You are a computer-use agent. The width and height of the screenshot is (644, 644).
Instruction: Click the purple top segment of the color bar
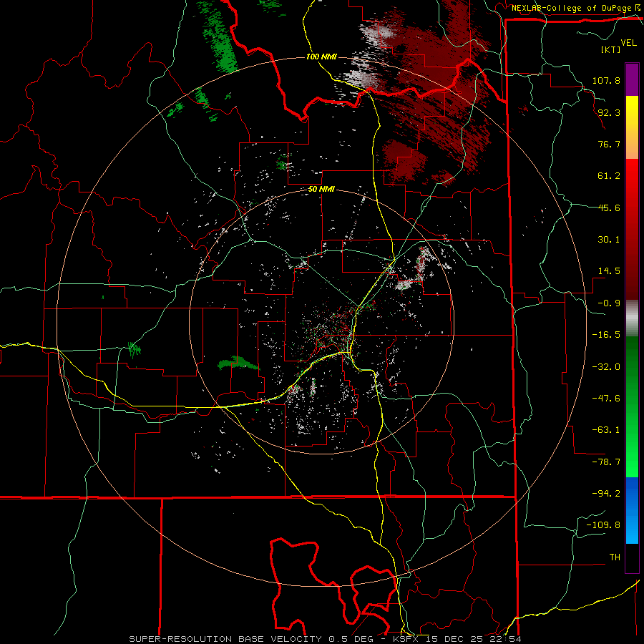(632, 79)
